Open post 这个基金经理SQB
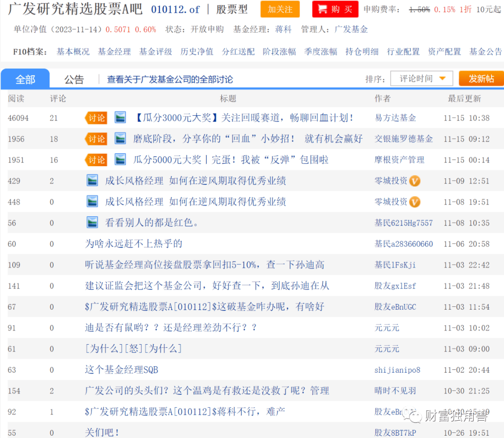This screenshot has width=504, height=438. coord(121,370)
